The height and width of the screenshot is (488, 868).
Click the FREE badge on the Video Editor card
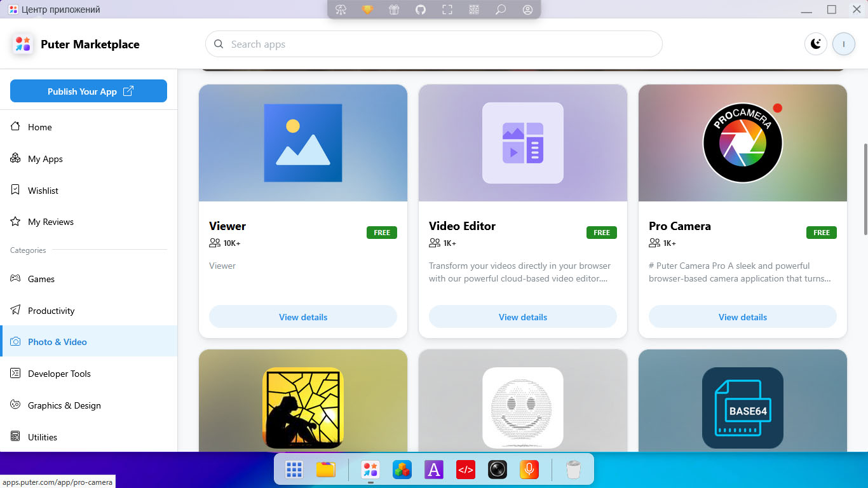[602, 233]
